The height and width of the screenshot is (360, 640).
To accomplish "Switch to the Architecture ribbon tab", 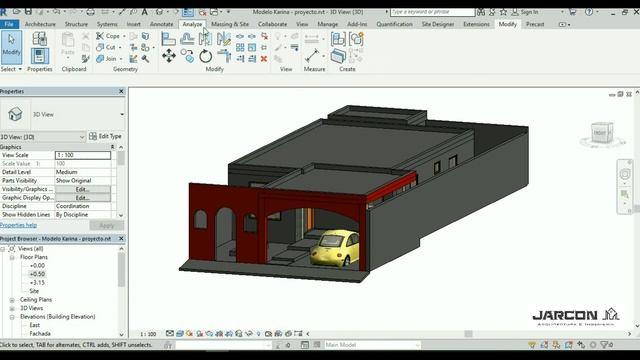I will click(40, 24).
